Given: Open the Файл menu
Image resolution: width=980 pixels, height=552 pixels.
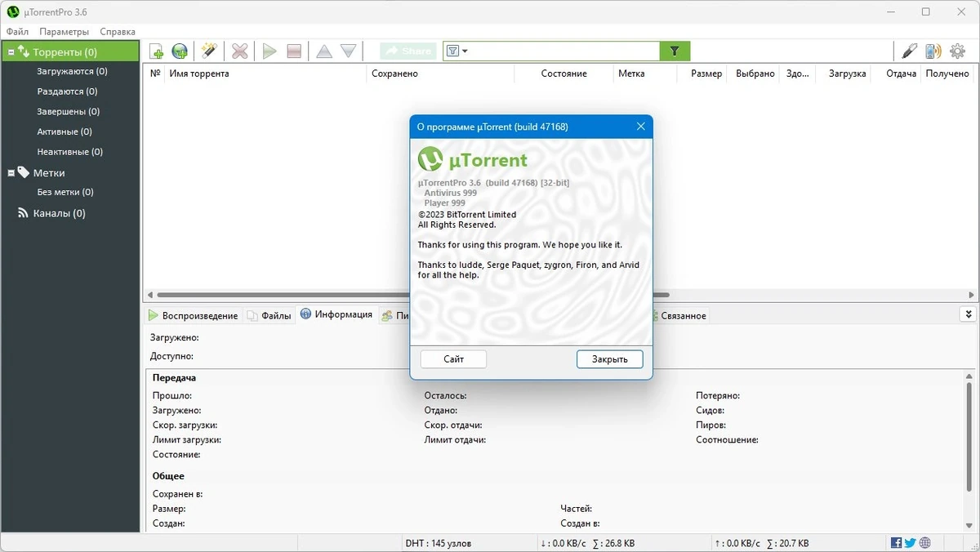Looking at the screenshot, I should point(17,32).
